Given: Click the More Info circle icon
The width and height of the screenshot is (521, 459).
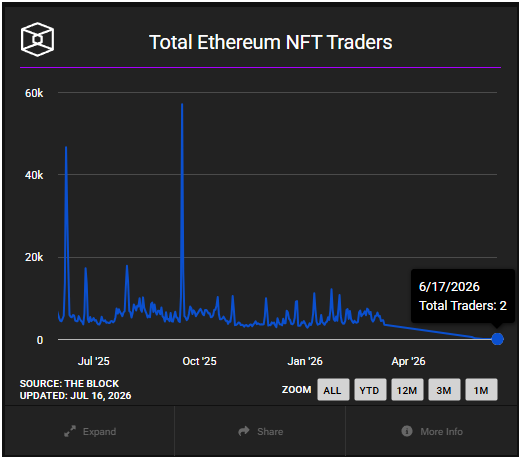Looking at the screenshot, I should pos(407,431).
